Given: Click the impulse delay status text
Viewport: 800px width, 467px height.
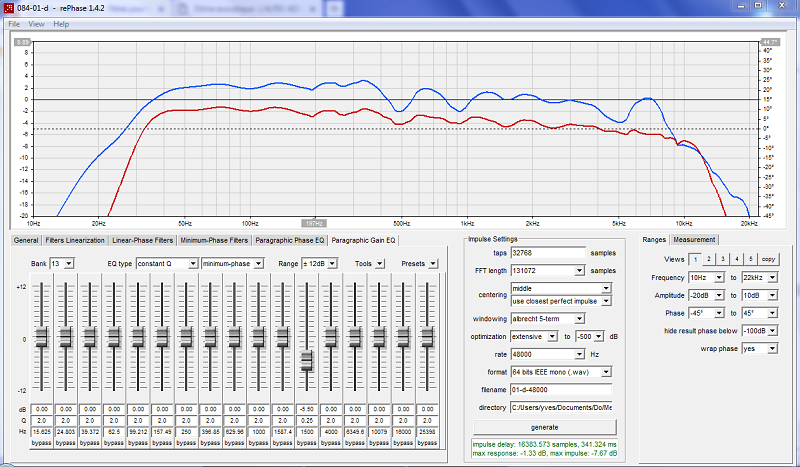Looking at the screenshot, I should point(544,445).
